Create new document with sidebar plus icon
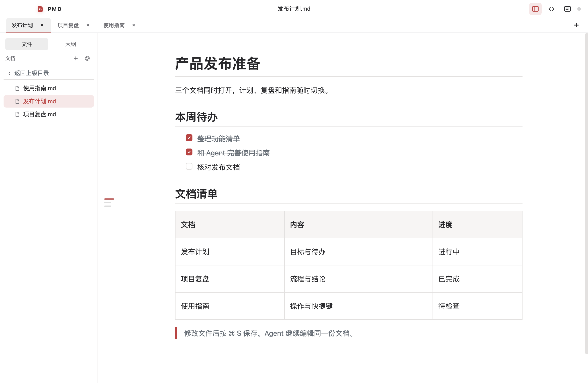The width and height of the screenshot is (588, 383). pos(76,58)
